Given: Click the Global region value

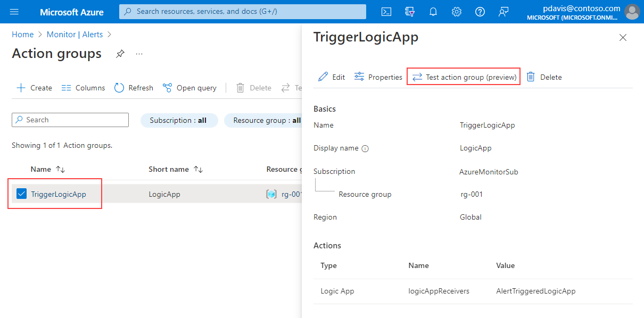Looking at the screenshot, I should click(x=470, y=217).
